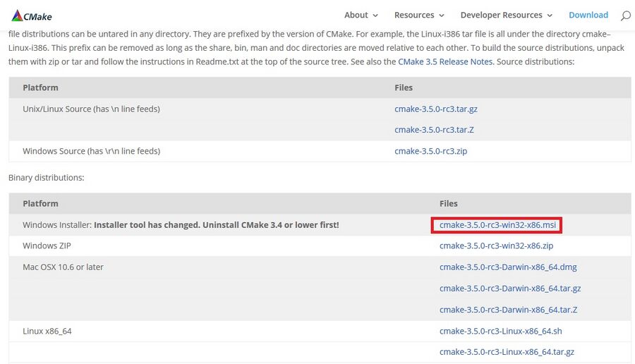Open the search magnifier icon
The width and height of the screenshot is (635, 364).
click(x=625, y=16)
